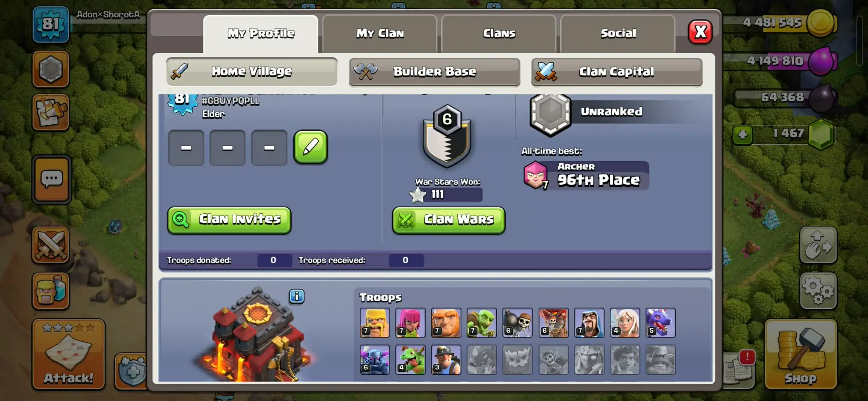Switch to the My Clan tab
868x401 pixels.
pyautogui.click(x=380, y=33)
